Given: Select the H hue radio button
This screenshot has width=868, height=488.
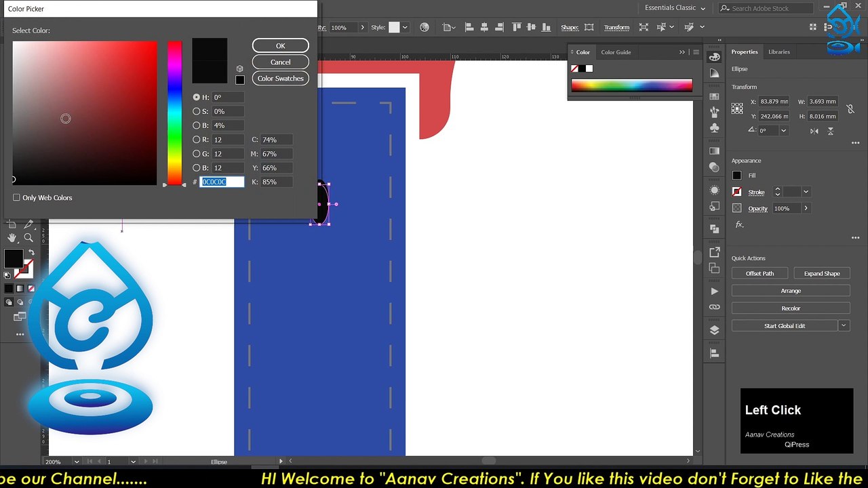Looking at the screenshot, I should point(197,98).
